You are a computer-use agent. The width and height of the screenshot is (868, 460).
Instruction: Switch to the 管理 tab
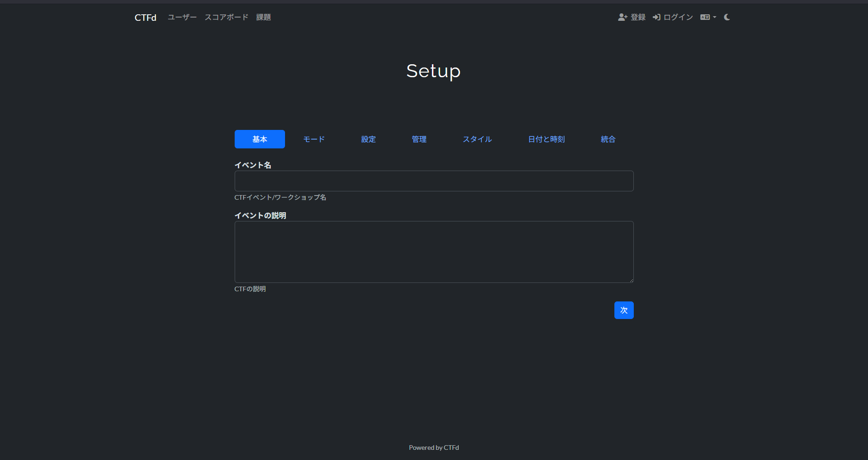tap(419, 139)
